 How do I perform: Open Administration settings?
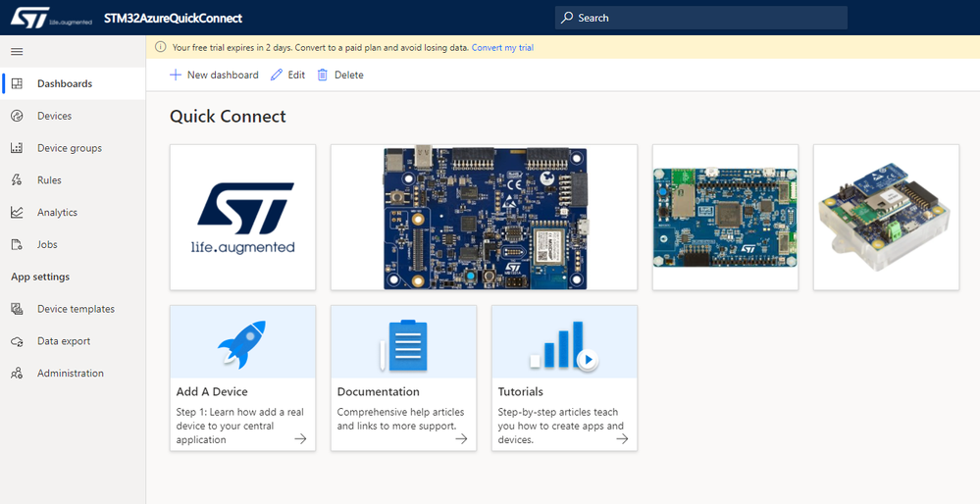click(x=74, y=373)
